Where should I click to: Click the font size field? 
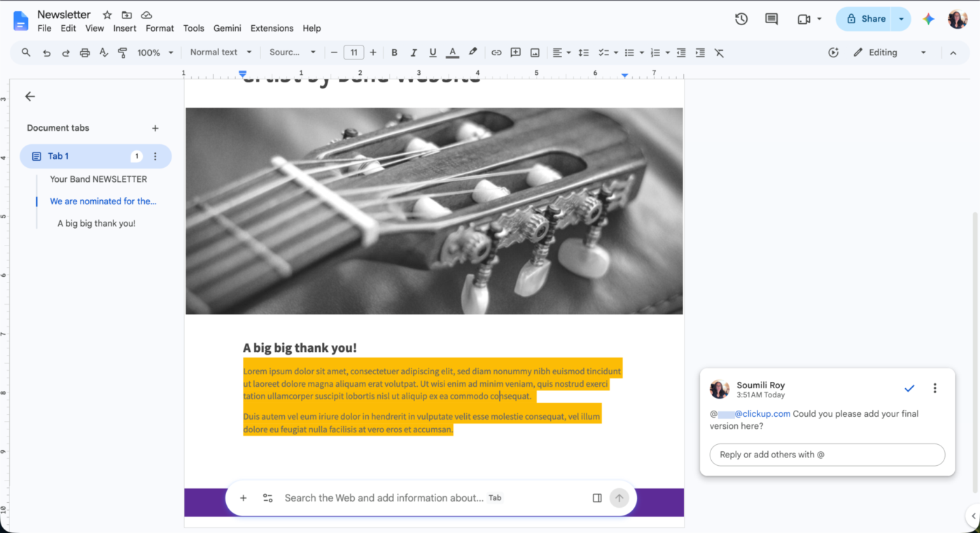coord(353,52)
